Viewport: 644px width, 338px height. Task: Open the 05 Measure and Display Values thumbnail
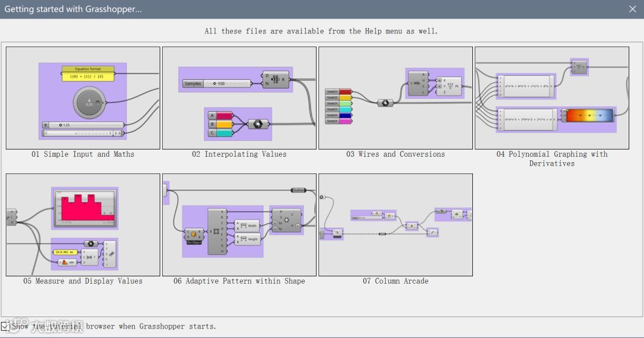coord(83,225)
